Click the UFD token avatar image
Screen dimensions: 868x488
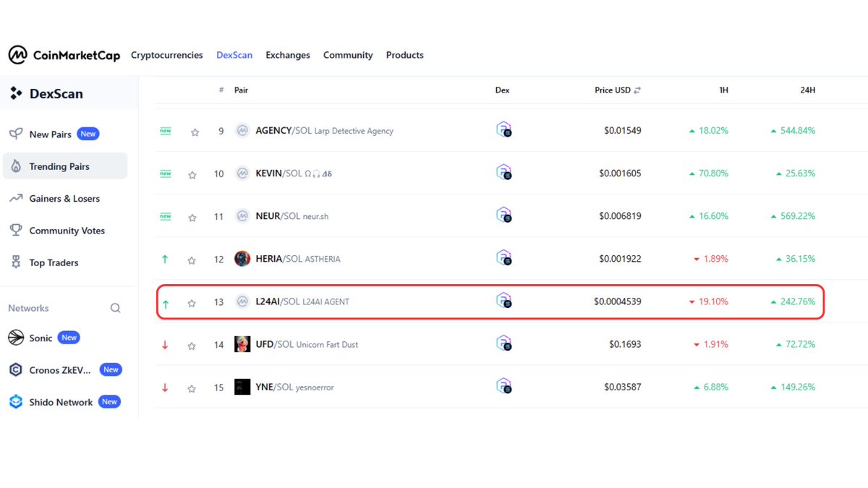click(242, 344)
